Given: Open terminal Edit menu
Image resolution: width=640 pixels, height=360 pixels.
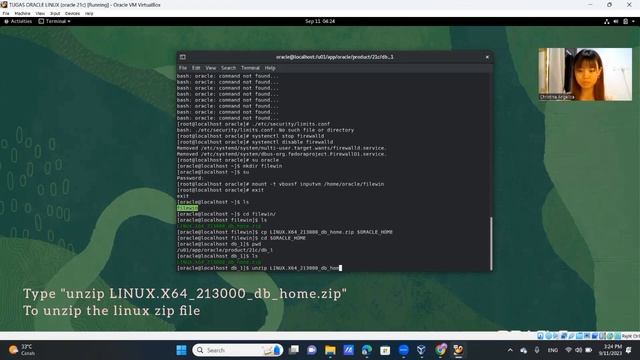Looking at the screenshot, I should 196,68.
